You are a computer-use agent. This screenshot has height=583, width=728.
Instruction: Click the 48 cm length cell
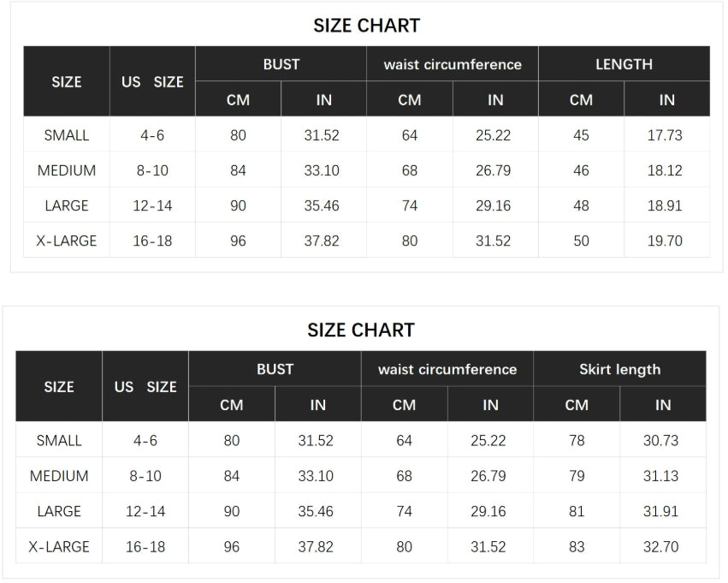click(581, 205)
